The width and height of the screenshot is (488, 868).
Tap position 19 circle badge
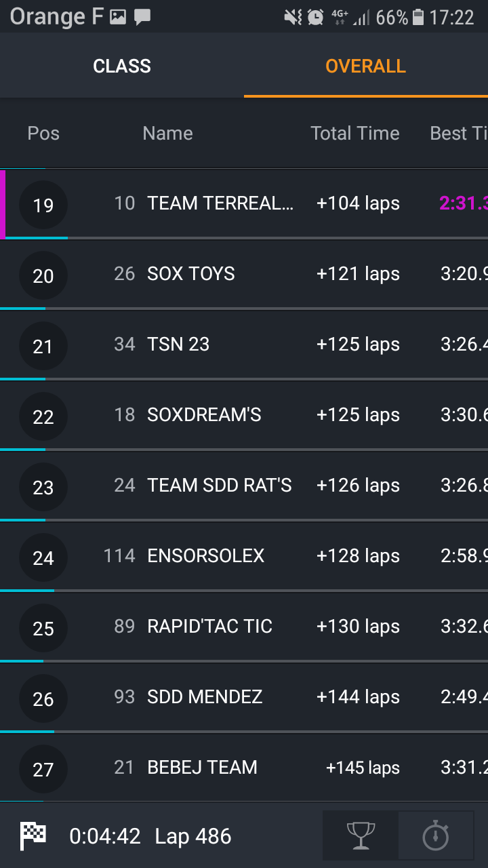[x=43, y=205]
